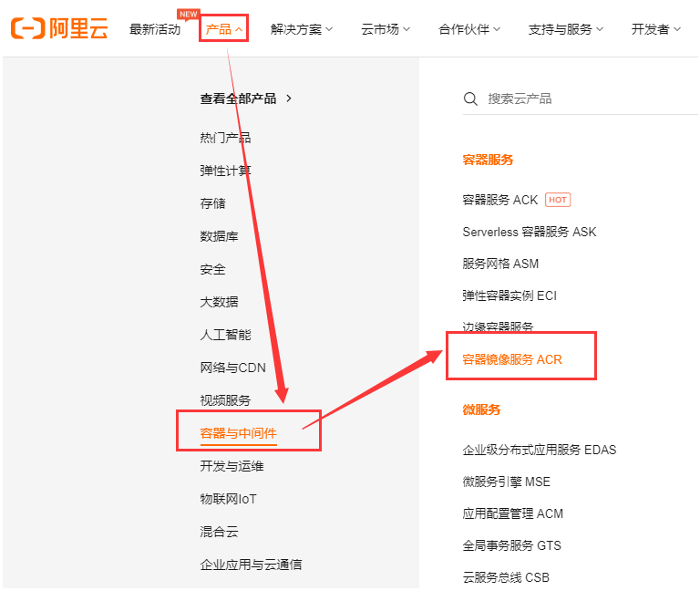Click the 微服务 section heading

[x=481, y=410]
